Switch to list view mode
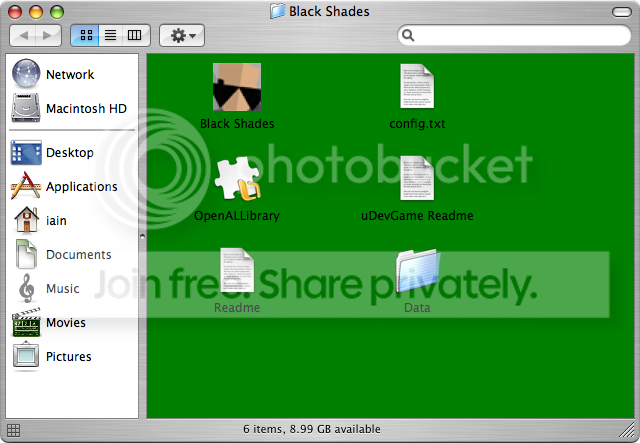This screenshot has width=640, height=443. point(110,35)
